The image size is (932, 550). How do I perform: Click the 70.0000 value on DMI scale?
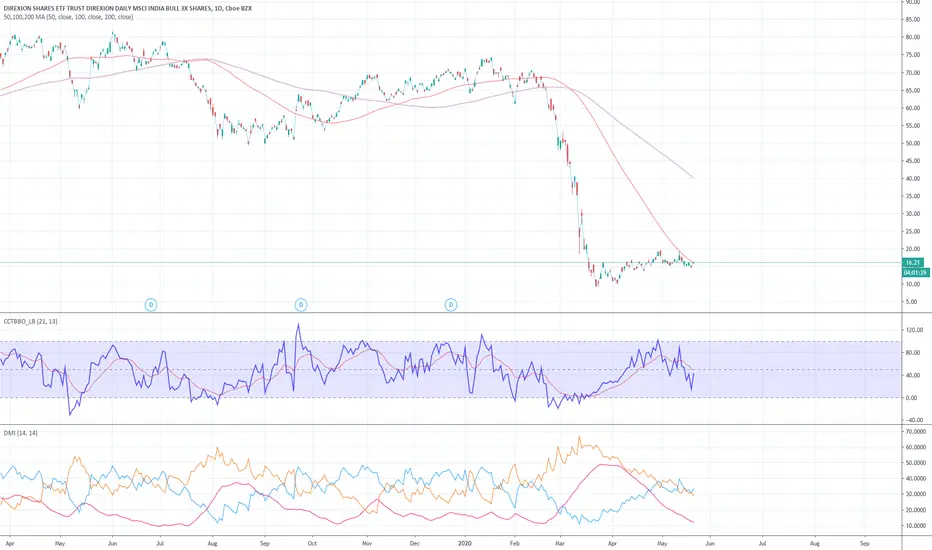pos(916,432)
